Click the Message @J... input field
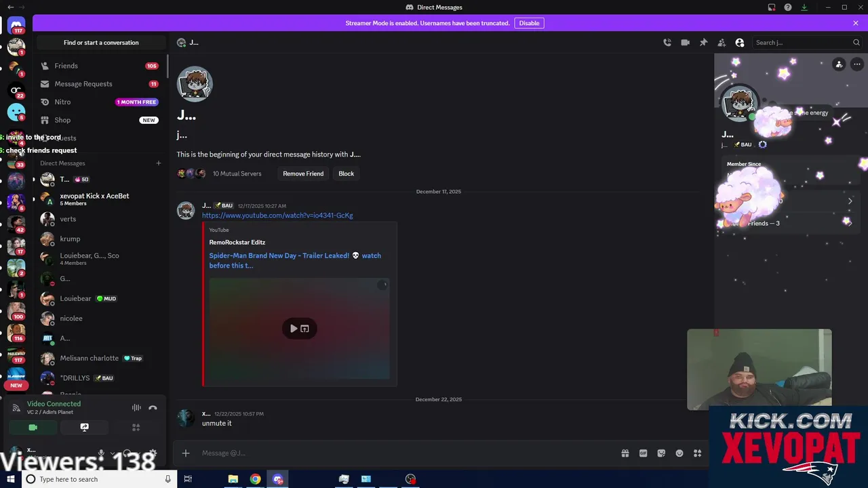 [x=407, y=453]
